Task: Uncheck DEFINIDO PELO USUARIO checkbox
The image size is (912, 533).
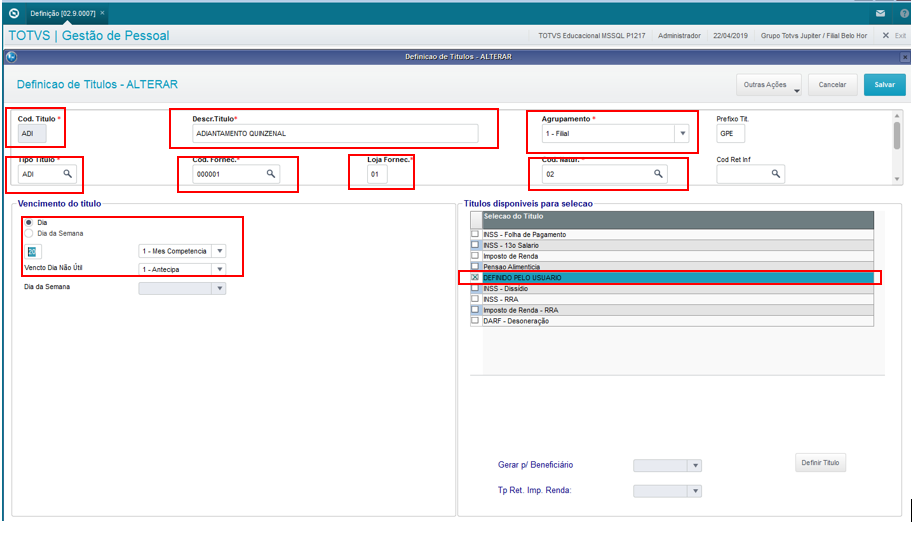Action: 475,278
